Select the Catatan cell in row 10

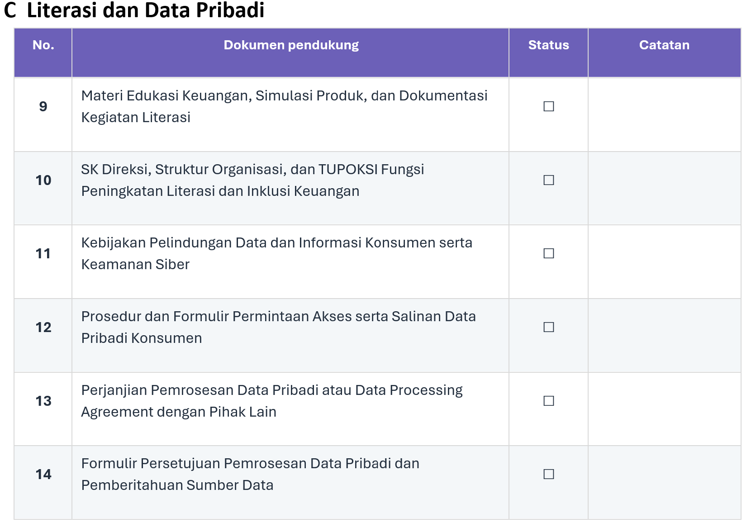[664, 188]
